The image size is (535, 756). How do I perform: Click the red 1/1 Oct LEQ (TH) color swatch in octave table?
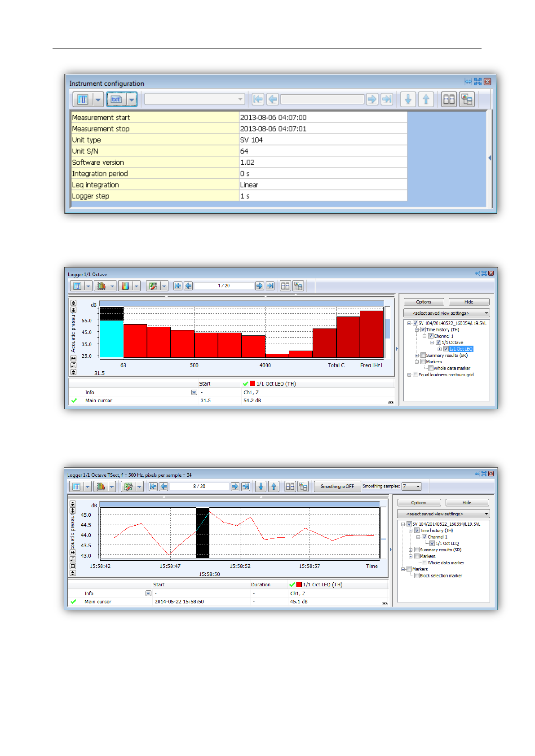[252, 383]
